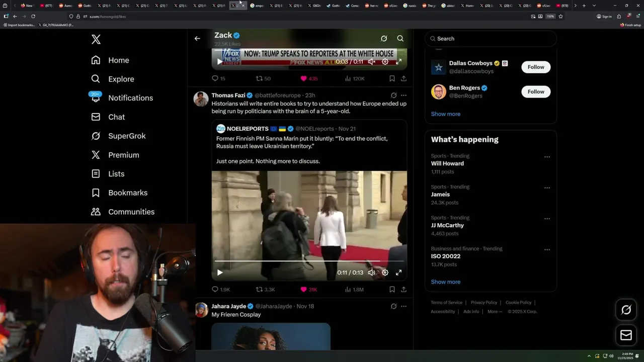Image resolution: width=644 pixels, height=362 pixels.
Task: Click the Grok icon on Thomas Fazi's post
Action: (393, 95)
